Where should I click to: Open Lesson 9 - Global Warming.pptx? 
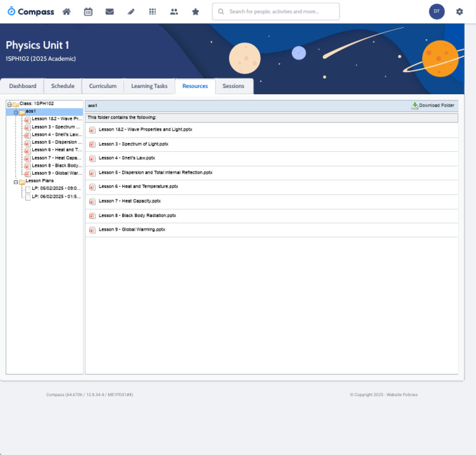[x=132, y=229]
